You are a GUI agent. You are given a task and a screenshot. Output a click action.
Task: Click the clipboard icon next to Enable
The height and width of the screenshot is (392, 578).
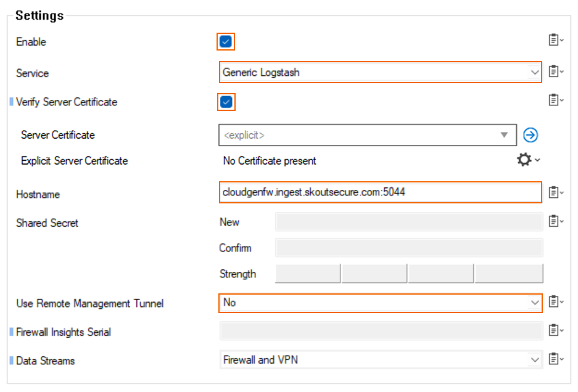(x=556, y=40)
